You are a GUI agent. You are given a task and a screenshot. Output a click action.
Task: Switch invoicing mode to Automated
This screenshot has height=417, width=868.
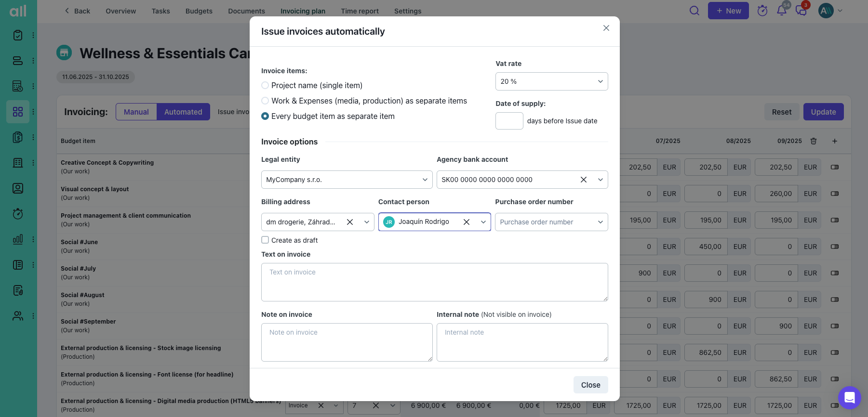point(183,112)
